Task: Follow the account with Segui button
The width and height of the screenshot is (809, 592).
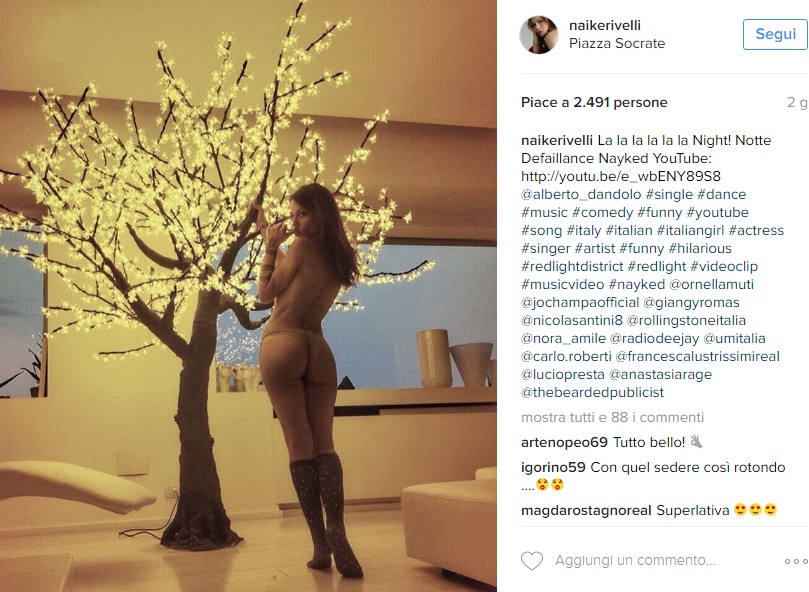Action: pyautogui.click(x=775, y=35)
